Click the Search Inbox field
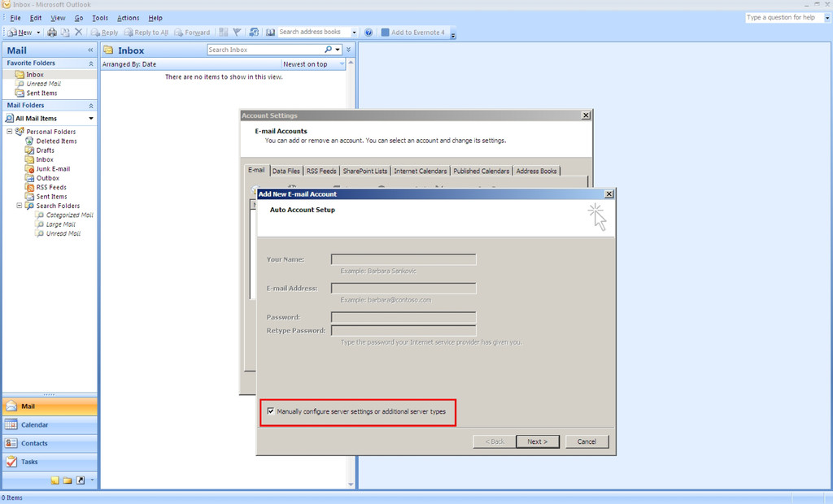 pyautogui.click(x=264, y=50)
